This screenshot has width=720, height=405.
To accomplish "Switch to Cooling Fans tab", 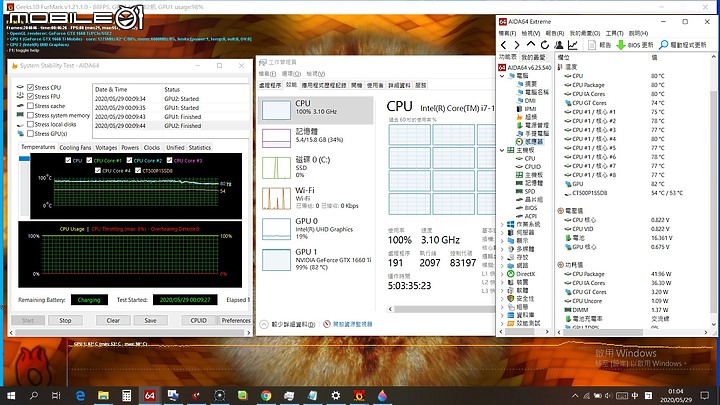I will coord(75,147).
